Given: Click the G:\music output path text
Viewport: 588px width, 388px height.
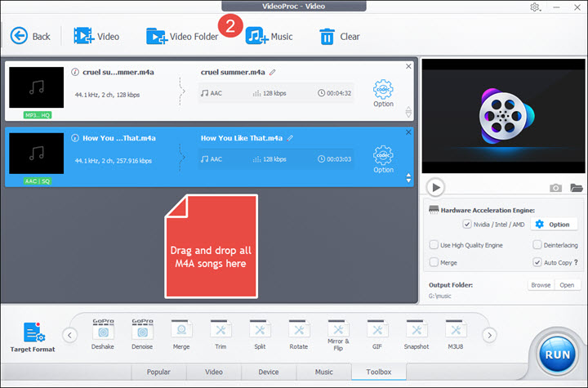Looking at the screenshot, I should pyautogui.click(x=440, y=296).
